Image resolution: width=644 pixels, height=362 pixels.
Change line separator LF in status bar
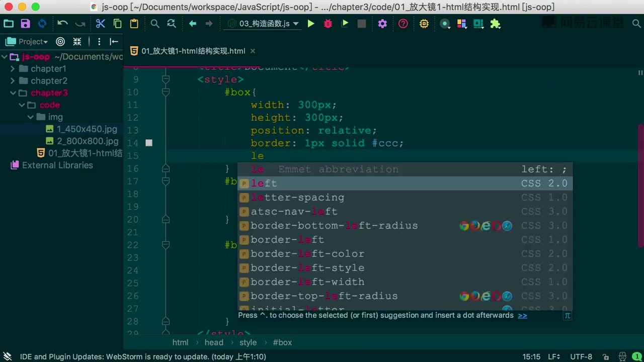pyautogui.click(x=554, y=356)
